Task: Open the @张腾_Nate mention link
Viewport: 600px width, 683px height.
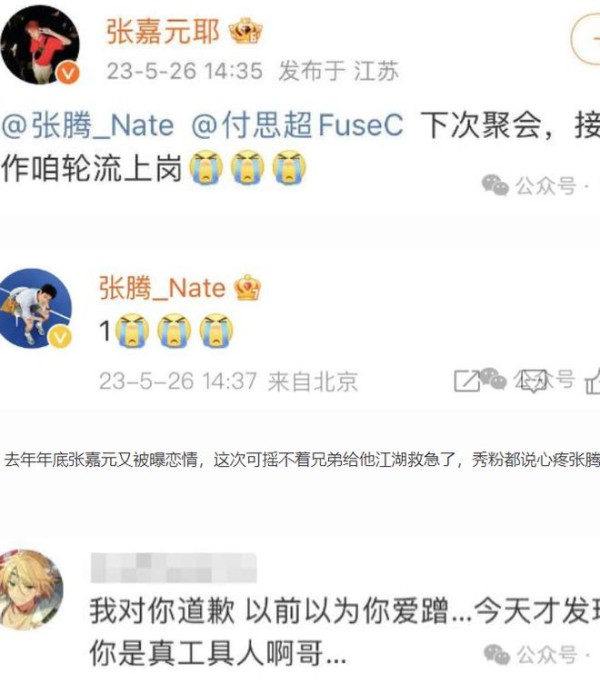Action: point(88,125)
